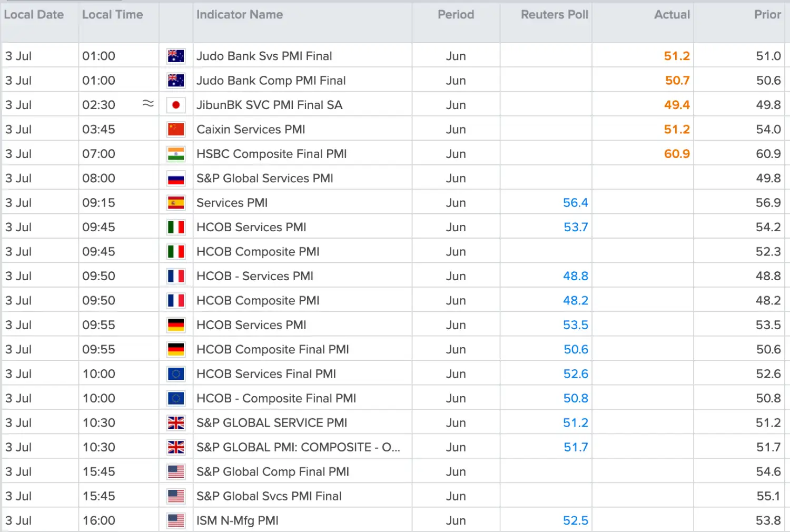Open S&P GLOBAL SERVICE PMI indicator
The image size is (790, 532).
pyautogui.click(x=272, y=423)
